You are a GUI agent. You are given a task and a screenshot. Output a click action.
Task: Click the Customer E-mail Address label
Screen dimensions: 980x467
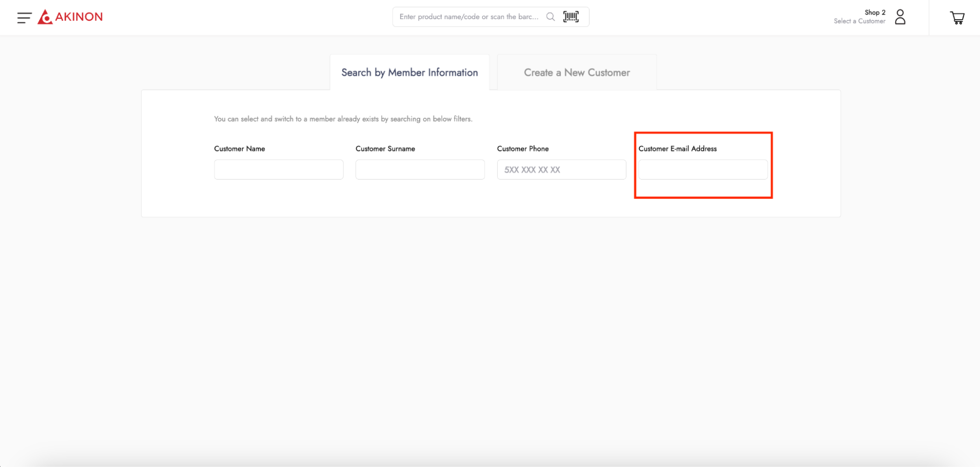tap(677, 149)
